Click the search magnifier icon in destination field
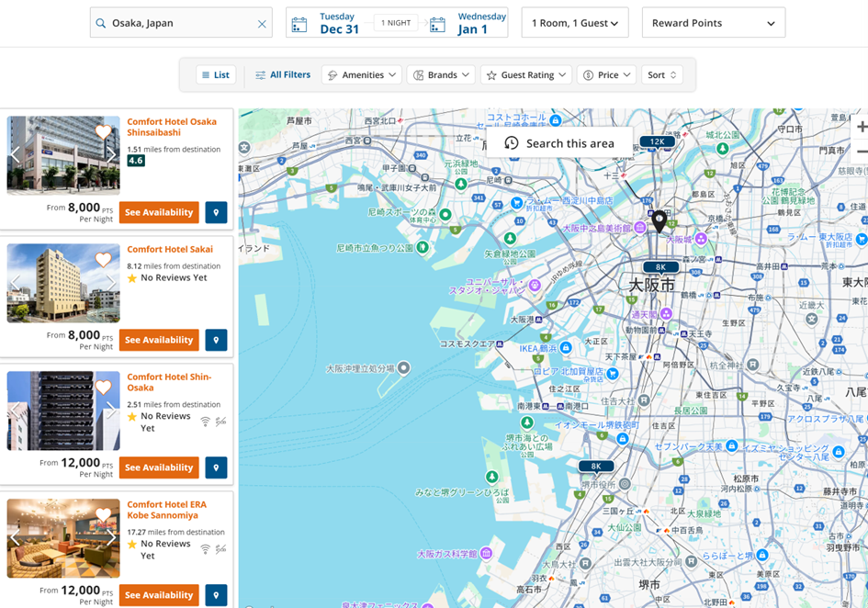This screenshot has width=868, height=608. click(x=100, y=23)
